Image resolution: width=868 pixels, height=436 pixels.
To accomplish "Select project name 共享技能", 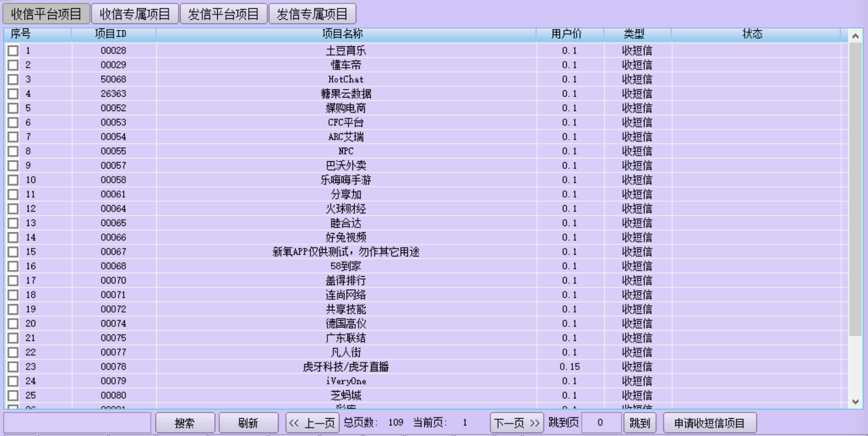I will (346, 309).
